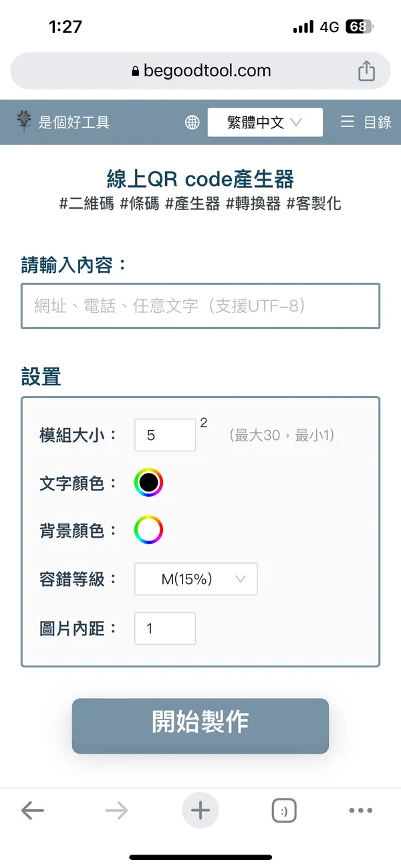Open the 容錯等級 M(15%) dropdown
The width and height of the screenshot is (401, 868).
tap(196, 579)
